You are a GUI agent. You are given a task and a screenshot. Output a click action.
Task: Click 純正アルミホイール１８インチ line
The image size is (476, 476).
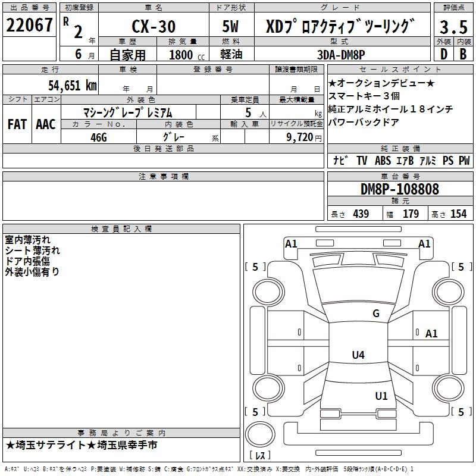pyautogui.click(x=391, y=109)
